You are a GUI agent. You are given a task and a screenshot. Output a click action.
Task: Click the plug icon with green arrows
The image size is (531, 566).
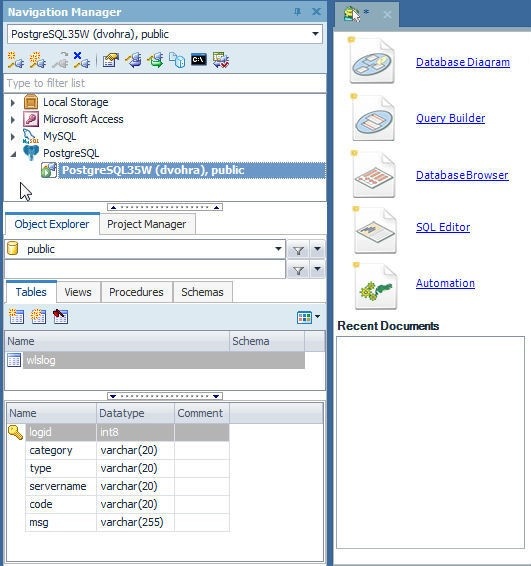155,60
